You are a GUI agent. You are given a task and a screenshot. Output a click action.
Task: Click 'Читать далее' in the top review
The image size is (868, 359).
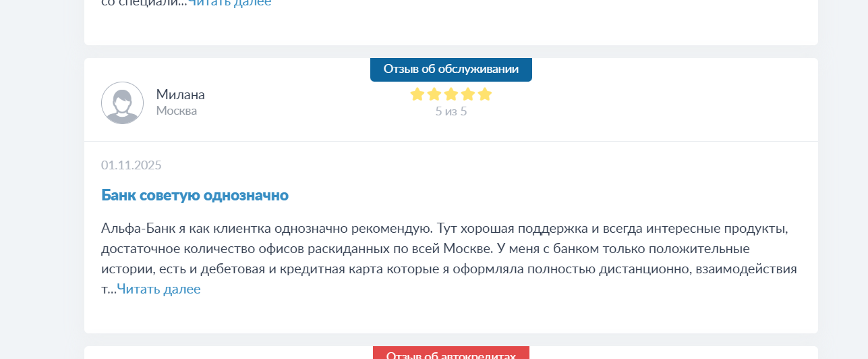click(x=229, y=3)
